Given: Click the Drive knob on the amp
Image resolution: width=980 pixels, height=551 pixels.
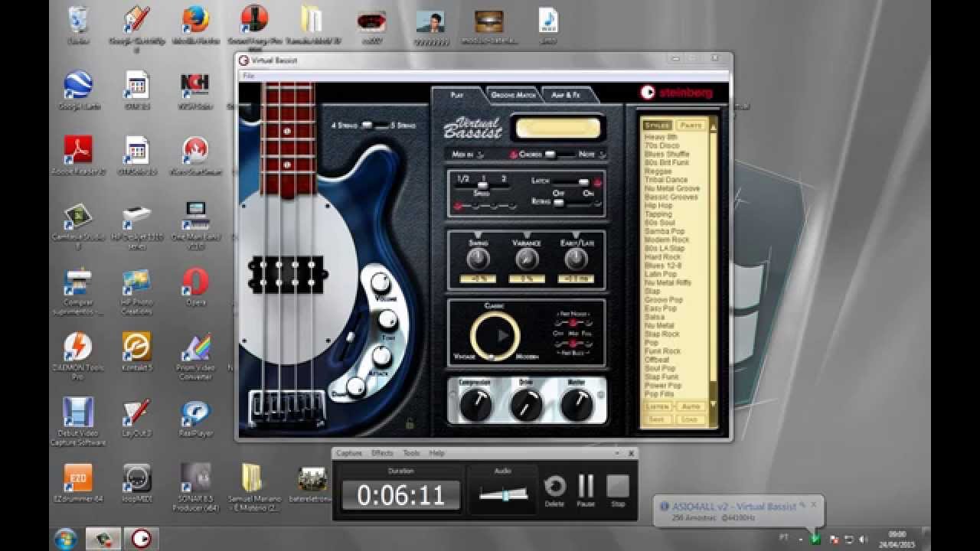Looking at the screenshot, I should point(526,404).
